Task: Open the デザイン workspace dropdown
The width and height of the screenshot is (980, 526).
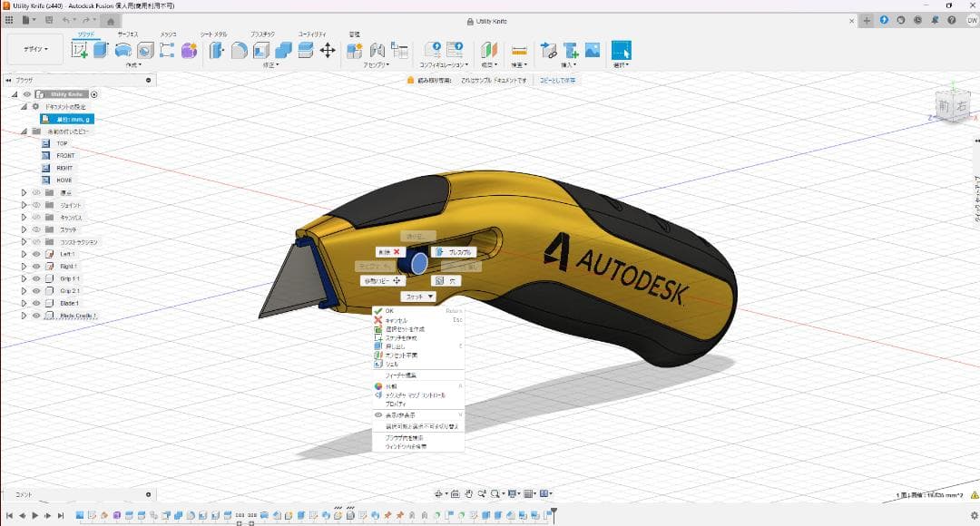Action: (x=34, y=50)
